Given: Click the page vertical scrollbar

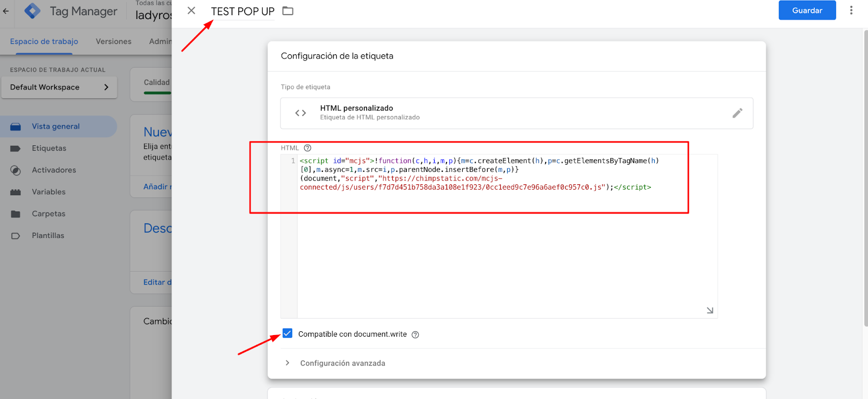Looking at the screenshot, I should pyautogui.click(x=865, y=178).
